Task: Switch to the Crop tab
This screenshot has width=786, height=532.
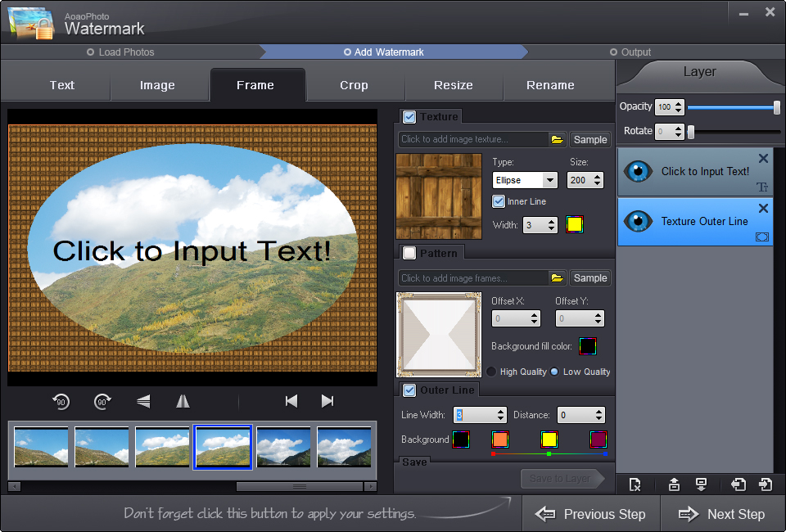Action: 354,84
